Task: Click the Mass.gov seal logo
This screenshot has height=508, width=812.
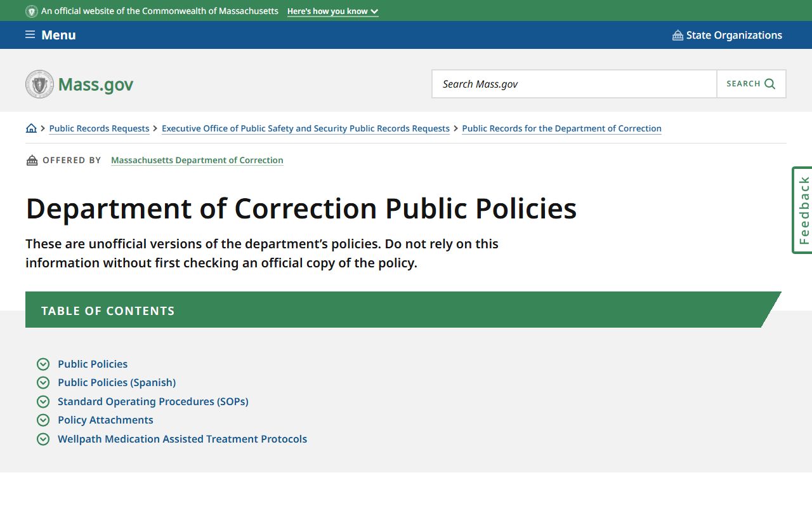Action: pyautogui.click(x=39, y=84)
